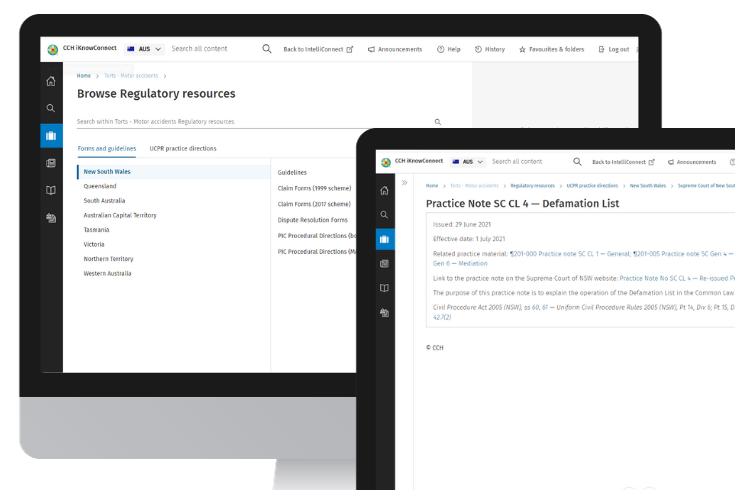Click search icon in Browse Regulatory resources sidebar
735x490 pixels.
click(51, 108)
